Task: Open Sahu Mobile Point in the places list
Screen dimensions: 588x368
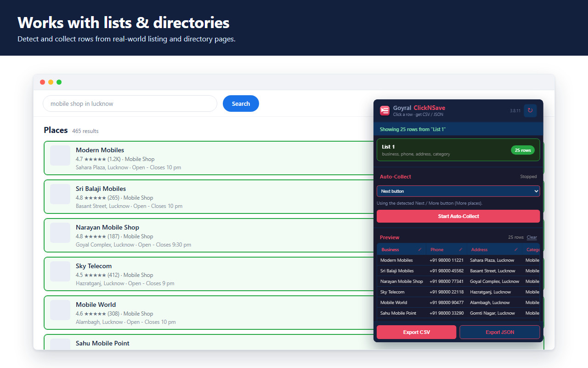Action: click(x=209, y=342)
